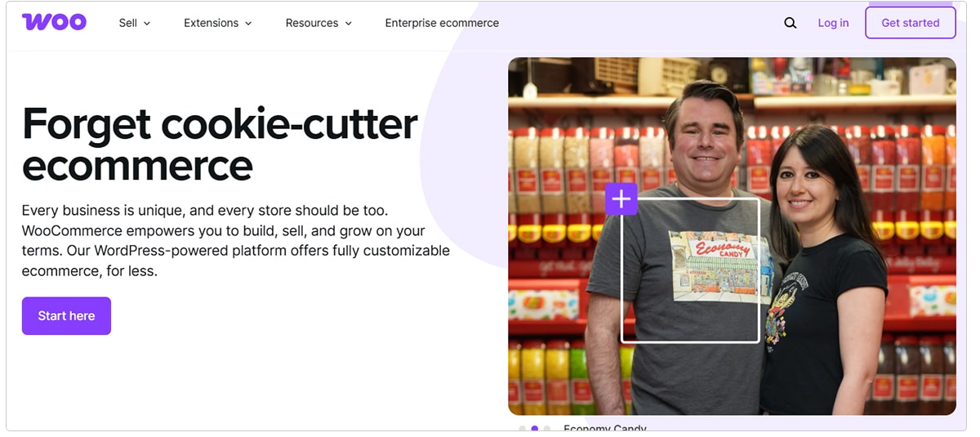Expand the Sell dropdown chevron
Viewport: 980px width, 437px height.
(x=147, y=24)
